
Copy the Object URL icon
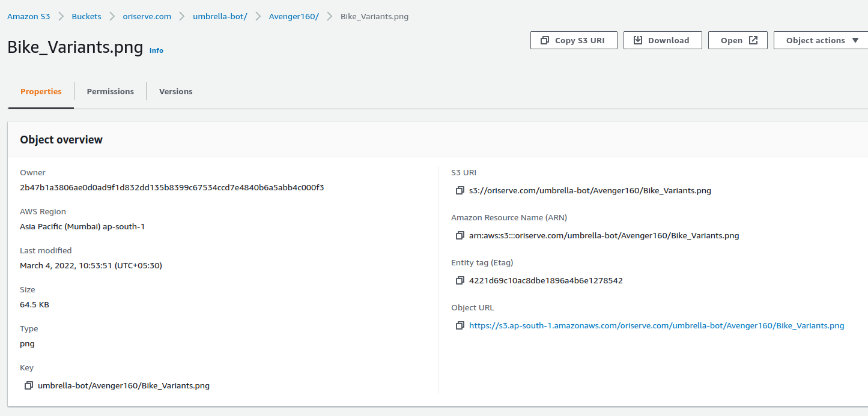click(460, 326)
